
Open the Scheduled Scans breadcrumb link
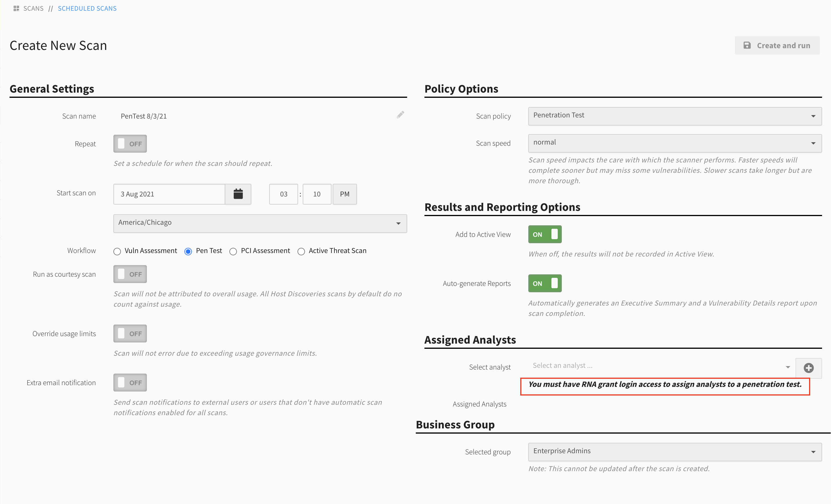87,8
